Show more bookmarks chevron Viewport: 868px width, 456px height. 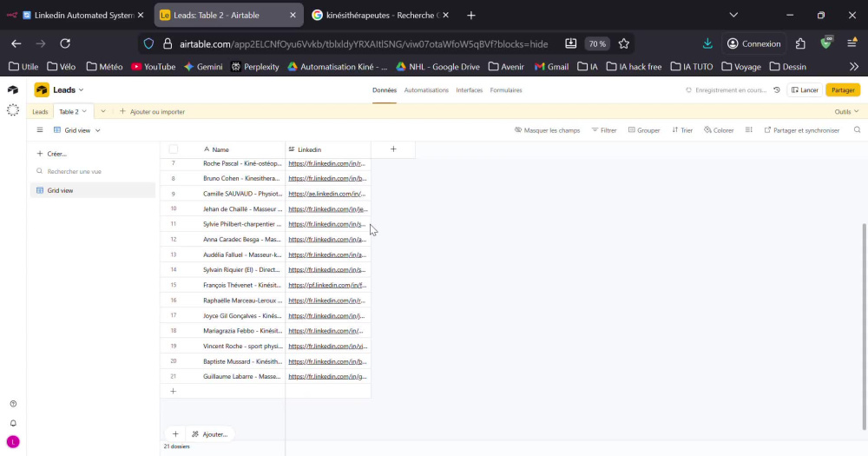coord(854,67)
